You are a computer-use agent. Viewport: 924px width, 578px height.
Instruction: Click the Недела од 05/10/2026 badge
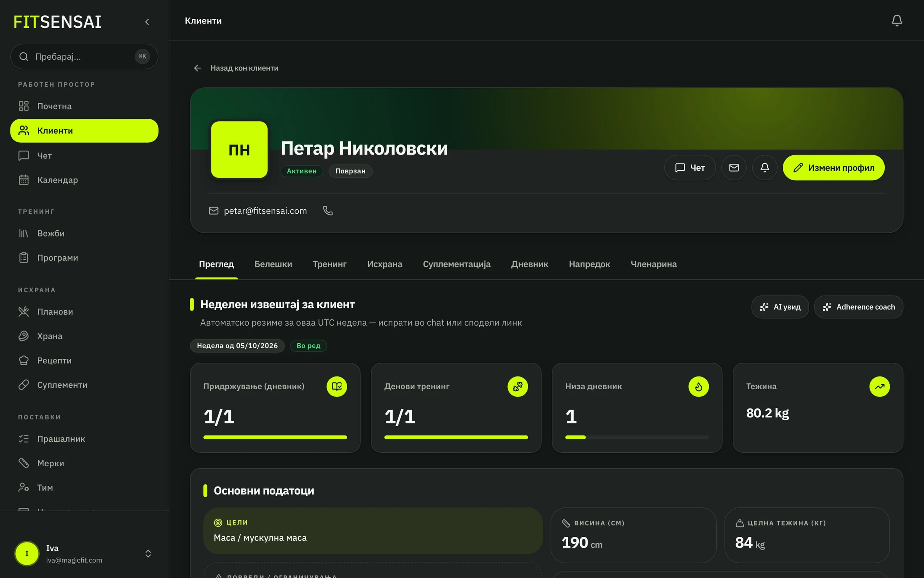tap(237, 346)
